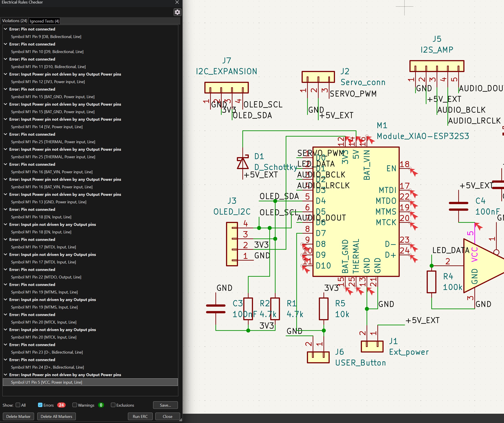This screenshot has height=423, width=504.
Task: Enable the Show All checkbox
Action: (x=18, y=405)
